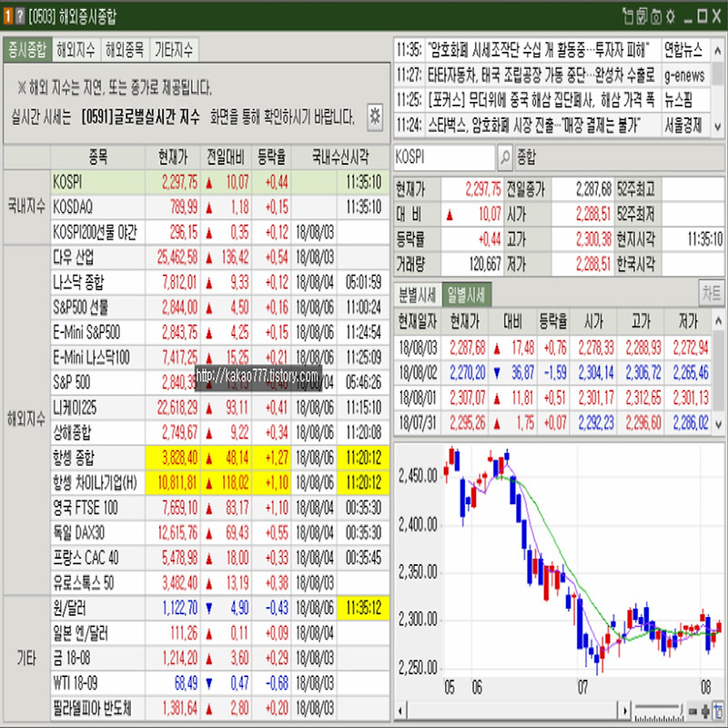Click the chart zoom-out minus icon
728x728 pixels.
coord(693,711)
